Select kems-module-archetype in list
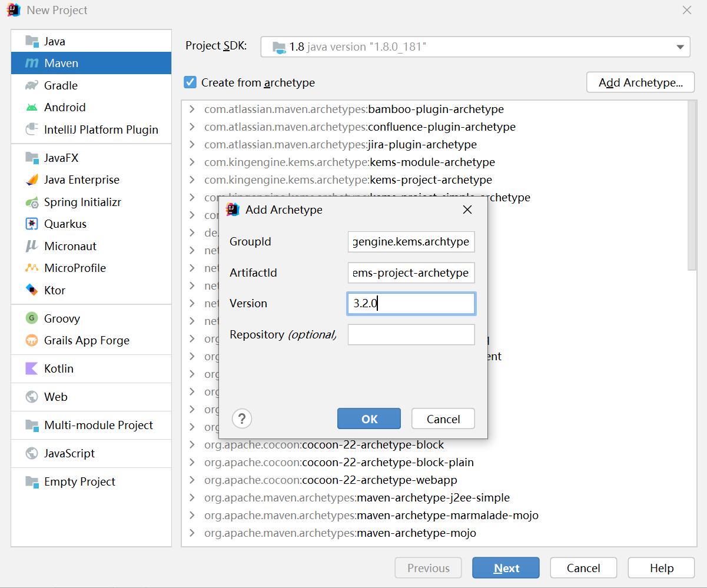This screenshot has width=707, height=588. [350, 162]
